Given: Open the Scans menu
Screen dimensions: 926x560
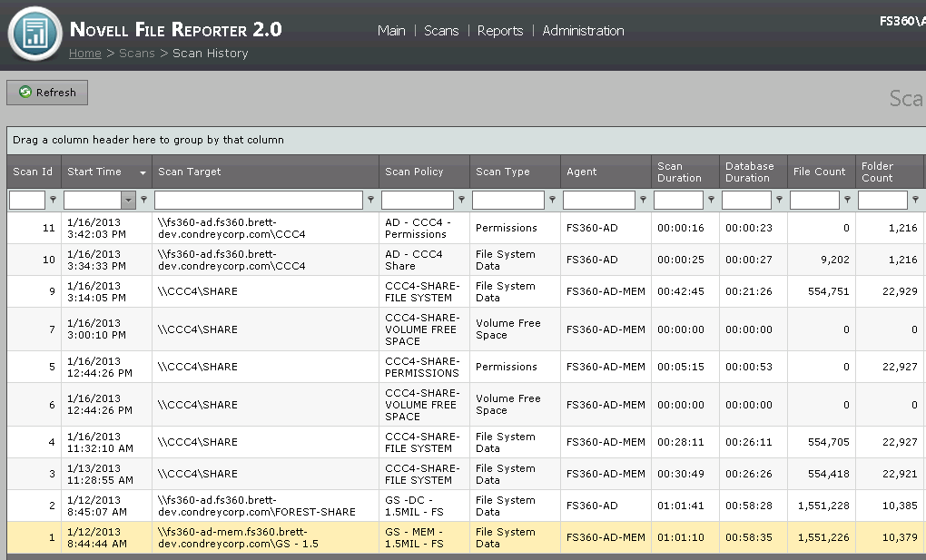Looking at the screenshot, I should (441, 31).
